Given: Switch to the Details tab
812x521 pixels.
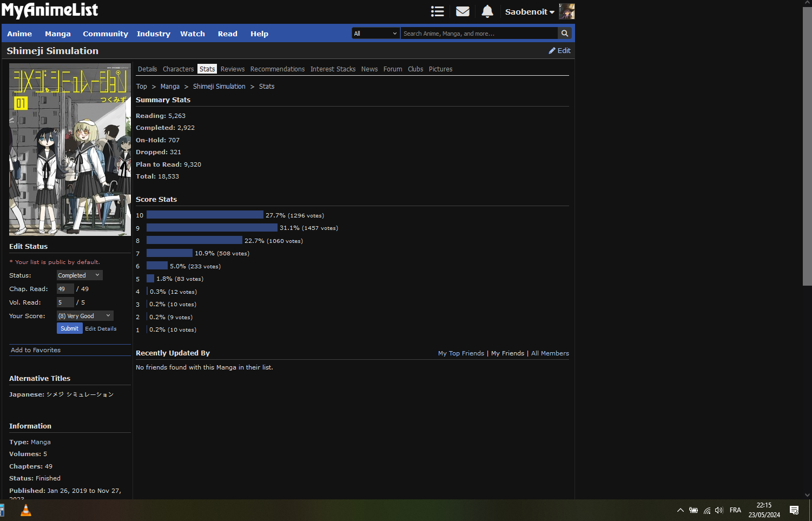Looking at the screenshot, I should [147, 69].
